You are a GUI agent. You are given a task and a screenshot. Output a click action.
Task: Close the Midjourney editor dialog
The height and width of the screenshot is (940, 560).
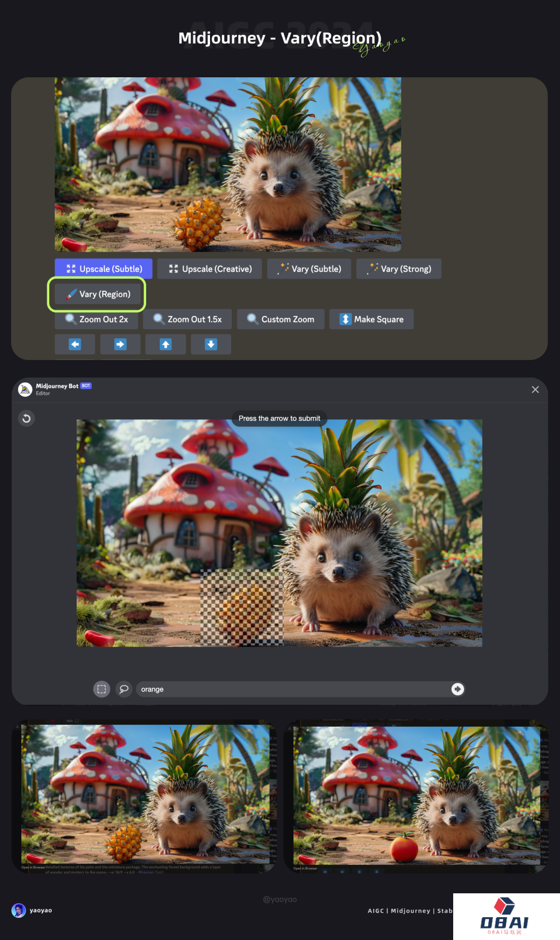click(535, 390)
